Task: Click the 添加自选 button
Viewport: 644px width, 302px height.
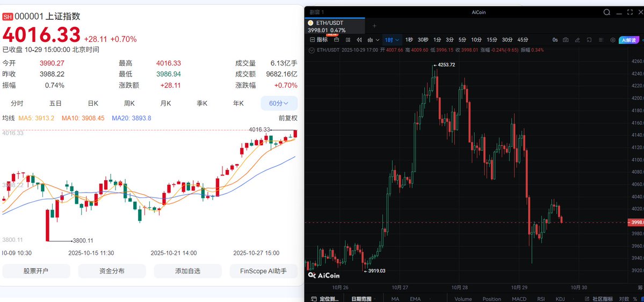Action: [187, 271]
